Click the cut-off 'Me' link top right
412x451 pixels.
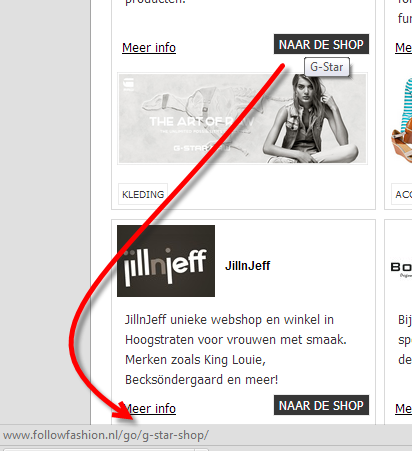pyautogui.click(x=403, y=48)
